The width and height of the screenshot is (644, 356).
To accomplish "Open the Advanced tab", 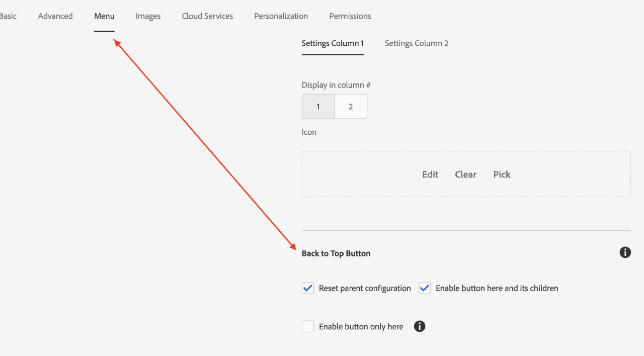I will pos(55,16).
